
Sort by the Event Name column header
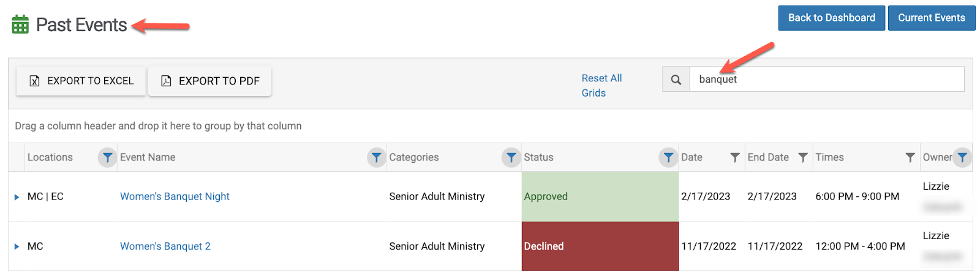(x=148, y=157)
